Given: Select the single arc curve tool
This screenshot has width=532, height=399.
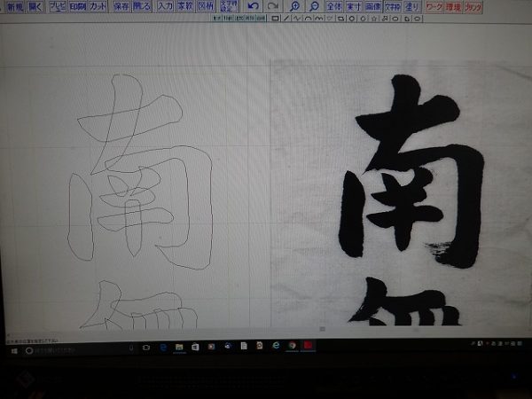Looking at the screenshot, I should (x=308, y=19).
